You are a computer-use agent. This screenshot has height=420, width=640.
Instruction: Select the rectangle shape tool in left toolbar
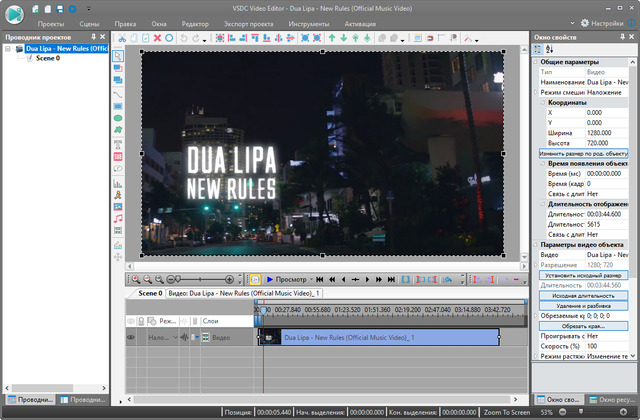pyautogui.click(x=117, y=106)
